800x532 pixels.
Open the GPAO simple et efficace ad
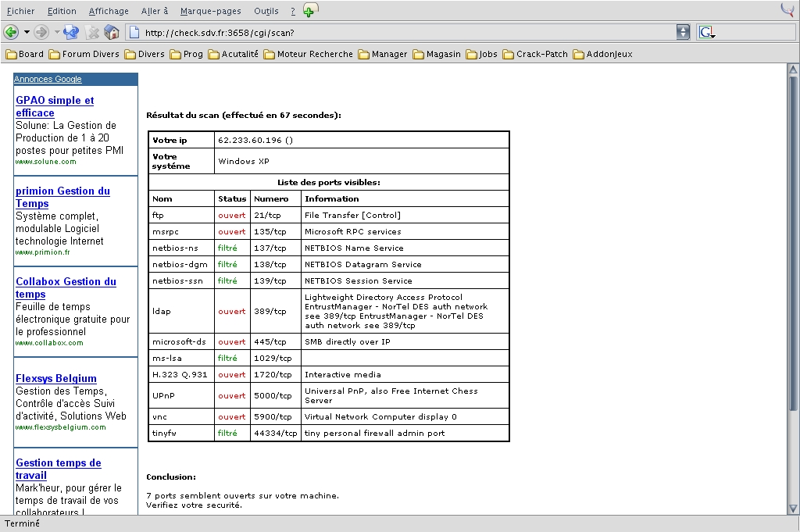coord(55,106)
